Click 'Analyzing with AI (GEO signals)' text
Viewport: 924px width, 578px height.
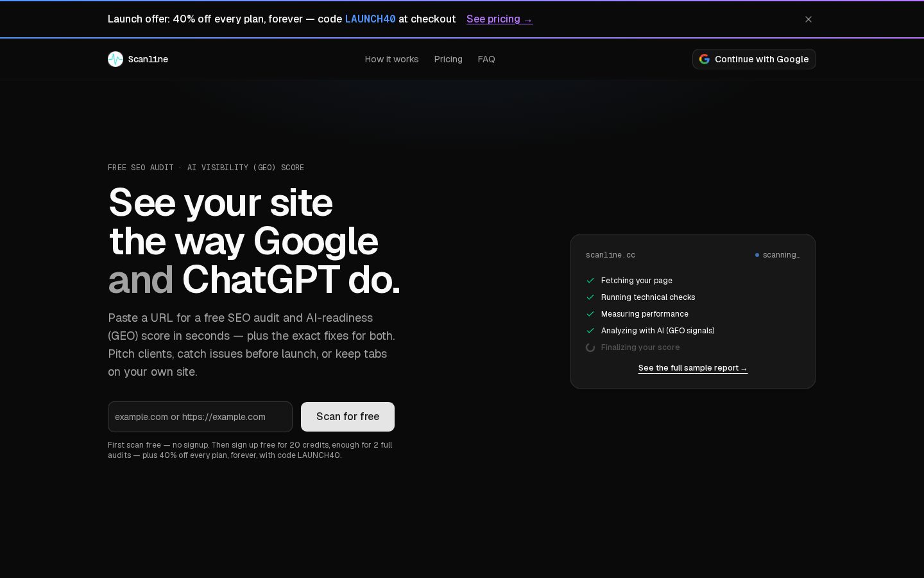point(658,331)
